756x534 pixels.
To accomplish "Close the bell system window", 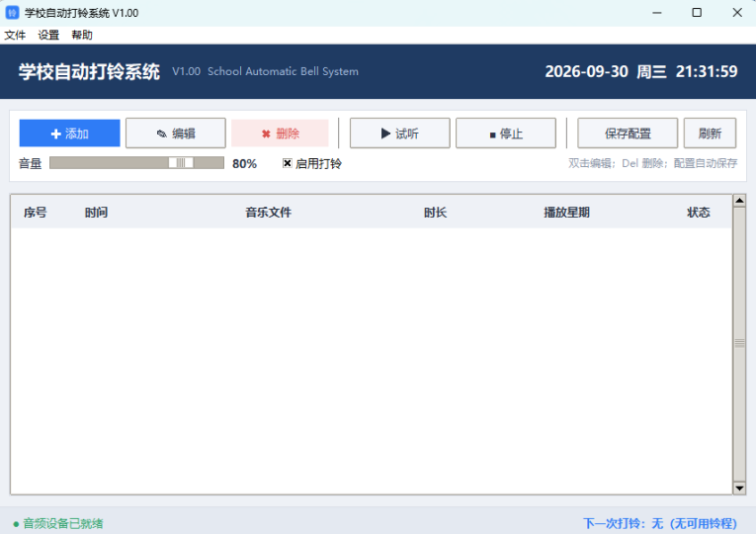I will (737, 13).
